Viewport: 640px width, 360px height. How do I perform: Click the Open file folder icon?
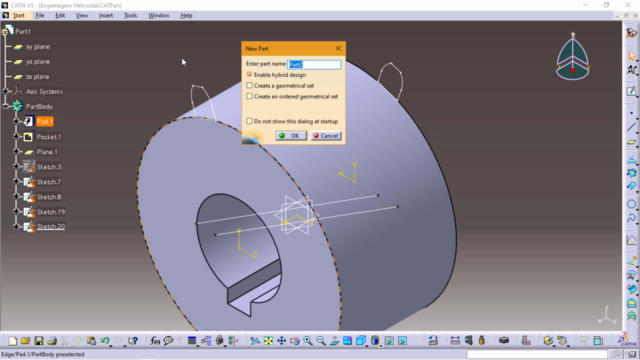[25, 341]
